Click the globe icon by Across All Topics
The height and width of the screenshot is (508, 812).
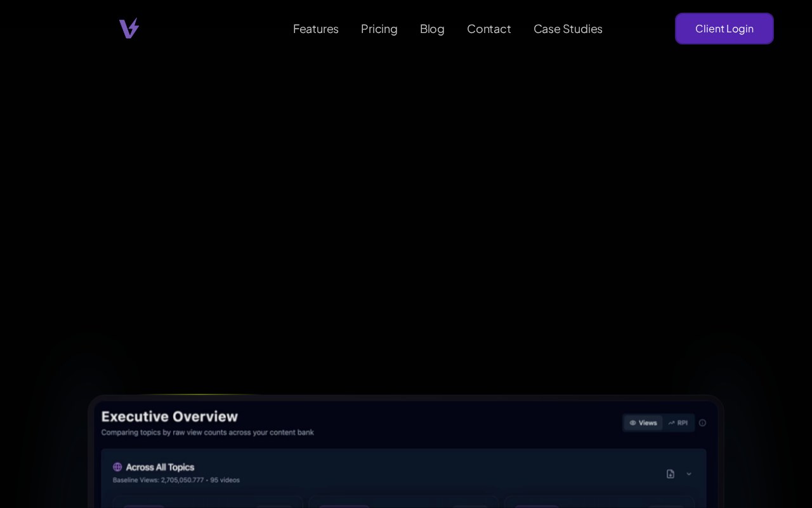tap(117, 467)
